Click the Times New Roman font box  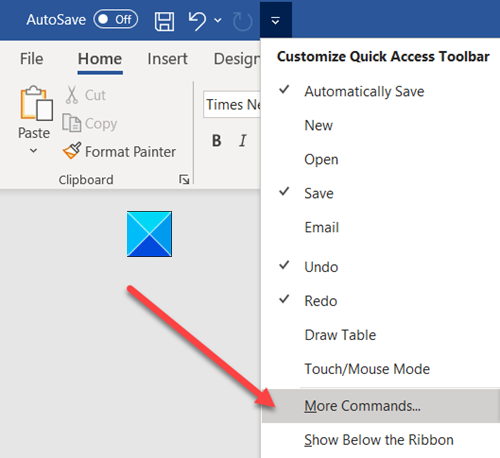pos(232,104)
